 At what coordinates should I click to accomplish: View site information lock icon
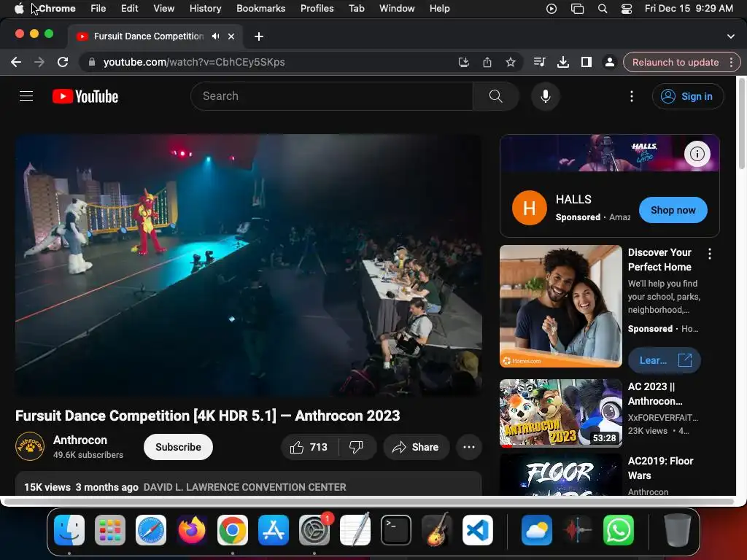pyautogui.click(x=92, y=63)
